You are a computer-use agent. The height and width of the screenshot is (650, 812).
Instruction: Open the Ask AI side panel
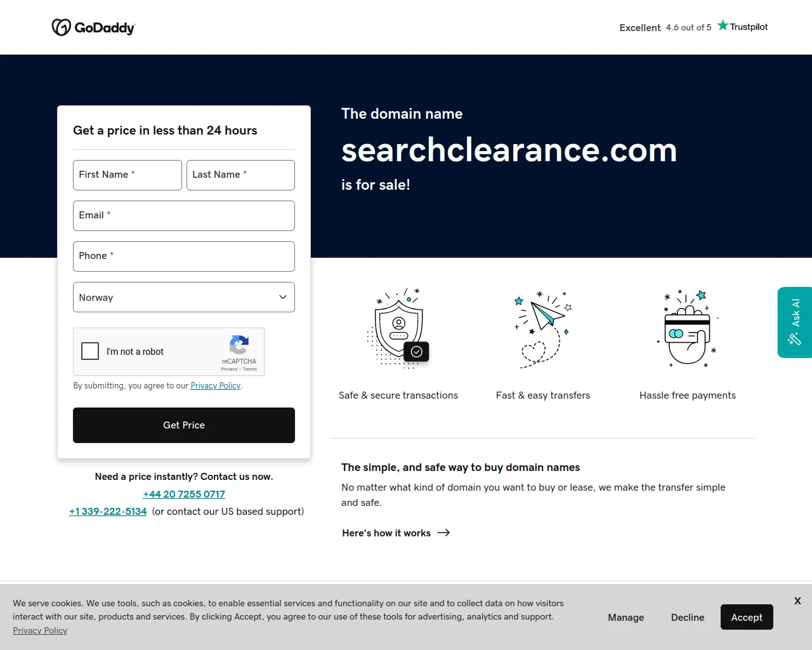click(794, 322)
